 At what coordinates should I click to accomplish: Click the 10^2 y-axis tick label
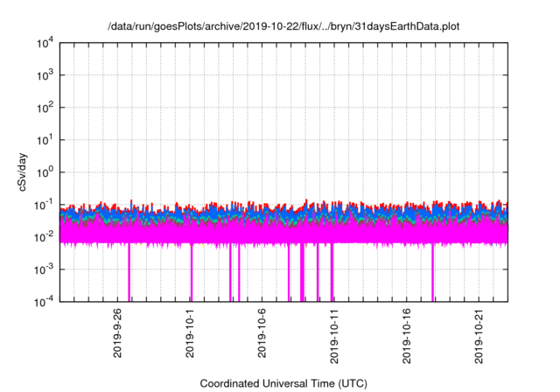[45, 108]
